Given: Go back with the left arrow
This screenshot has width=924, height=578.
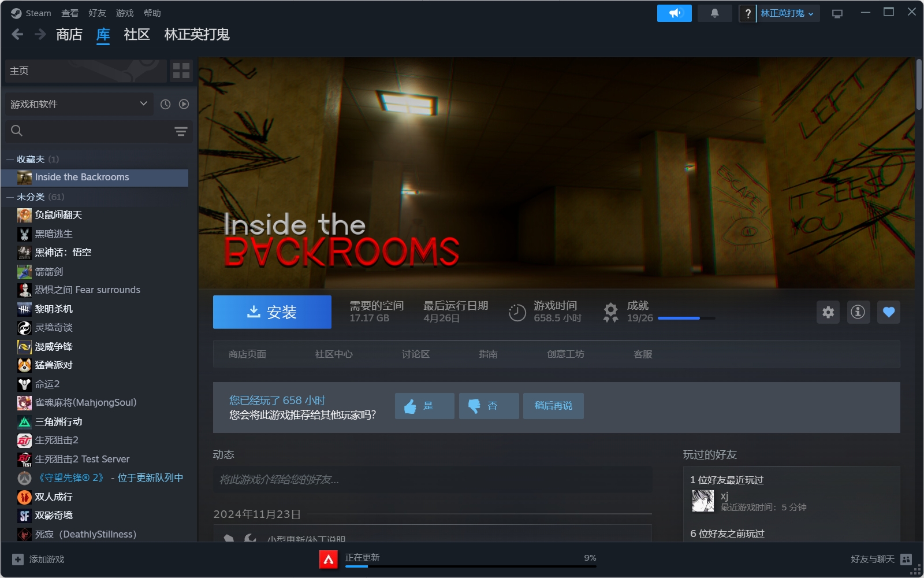Looking at the screenshot, I should [17, 35].
